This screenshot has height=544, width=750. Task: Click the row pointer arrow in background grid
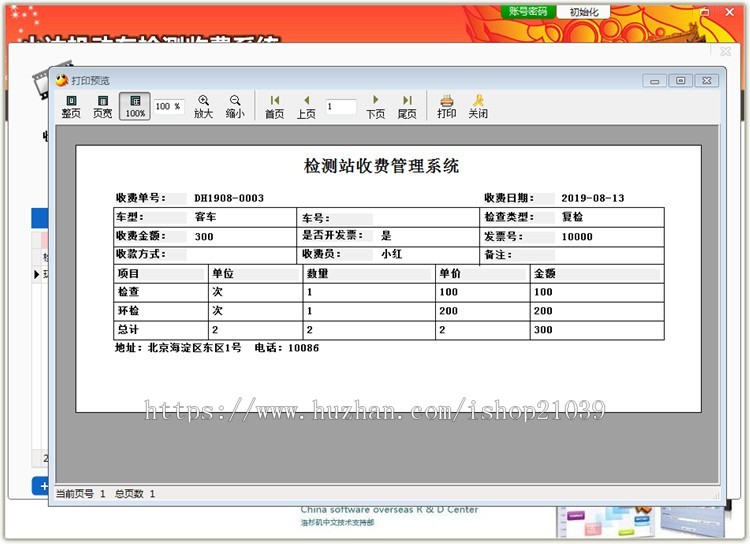coord(37,275)
